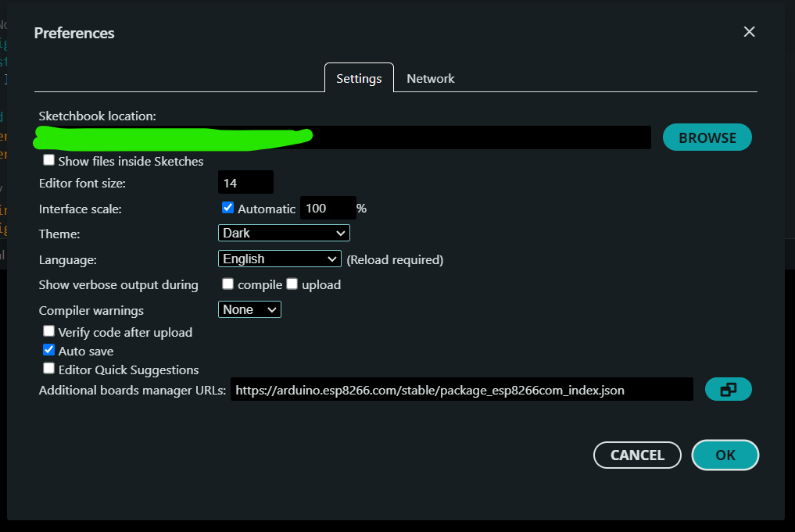Enable Editor Quick Suggestions checkbox
This screenshot has height=532, width=795.
click(x=48, y=369)
